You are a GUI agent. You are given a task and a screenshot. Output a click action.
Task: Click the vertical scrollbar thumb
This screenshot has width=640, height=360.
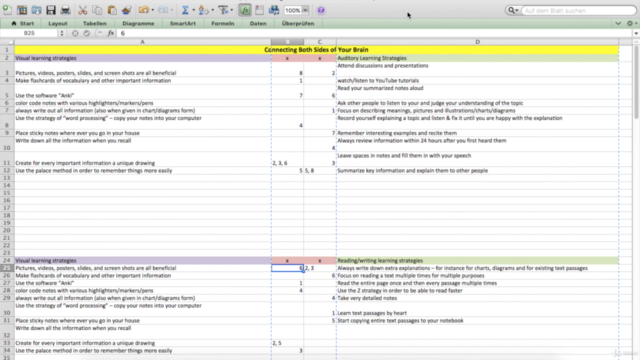click(x=636, y=82)
